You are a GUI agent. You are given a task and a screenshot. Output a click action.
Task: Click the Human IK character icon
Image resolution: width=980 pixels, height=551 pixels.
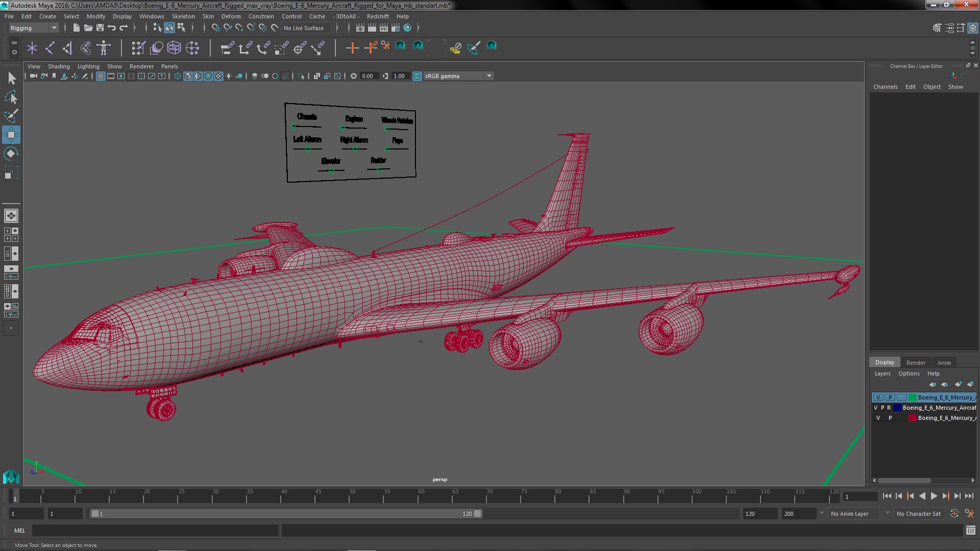[x=104, y=48]
